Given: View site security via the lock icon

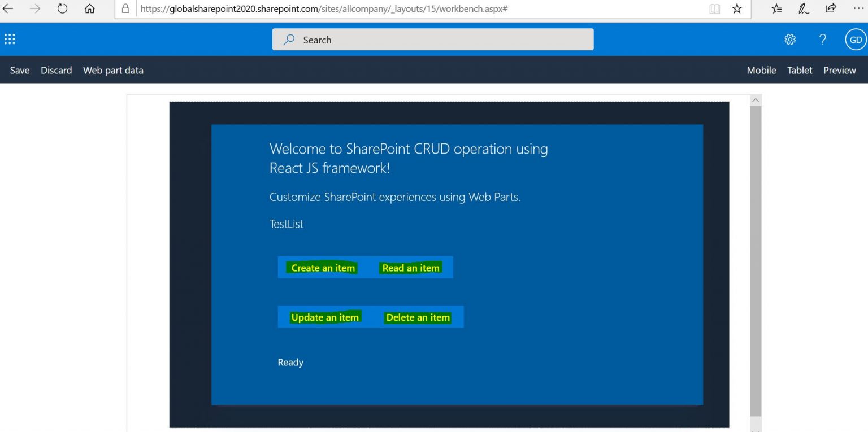Looking at the screenshot, I should [125, 8].
